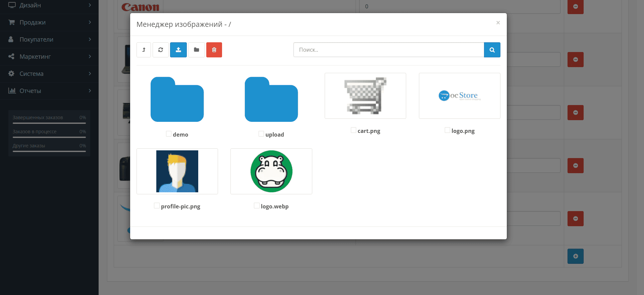Create new folder using folder icon
Screen dimensions: 644x295
coord(197,50)
